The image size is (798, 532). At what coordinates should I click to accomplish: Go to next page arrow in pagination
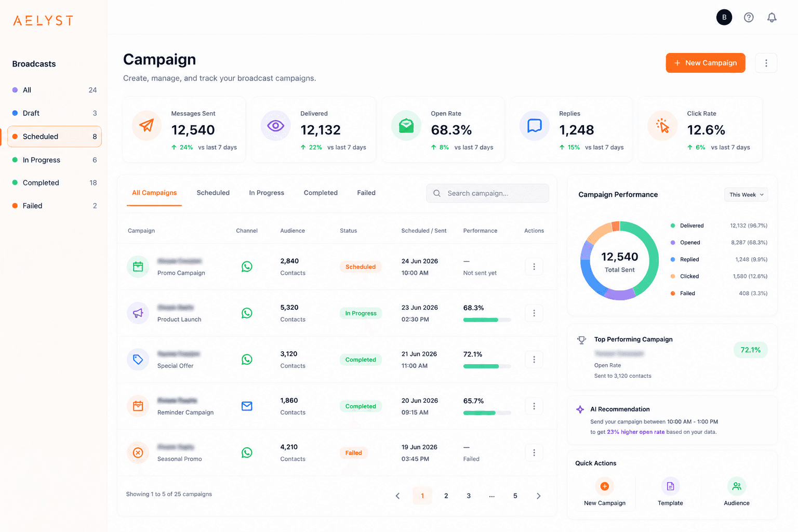point(539,496)
